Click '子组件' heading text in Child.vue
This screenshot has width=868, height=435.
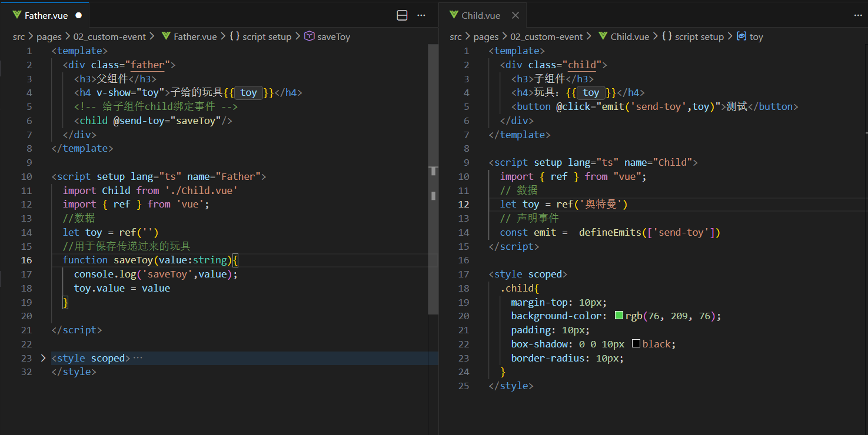coord(550,79)
